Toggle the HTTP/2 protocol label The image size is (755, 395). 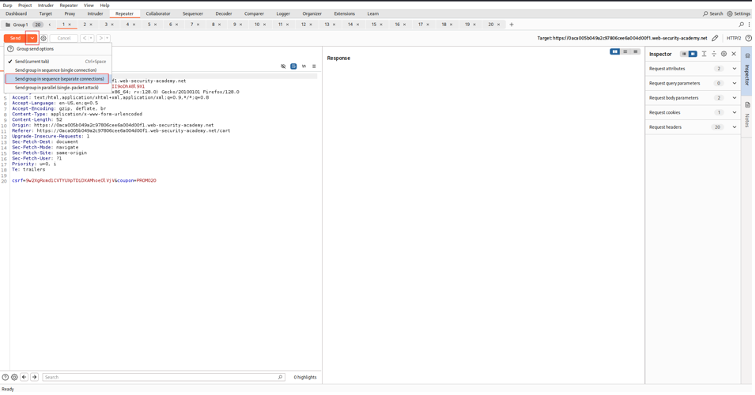(x=733, y=38)
